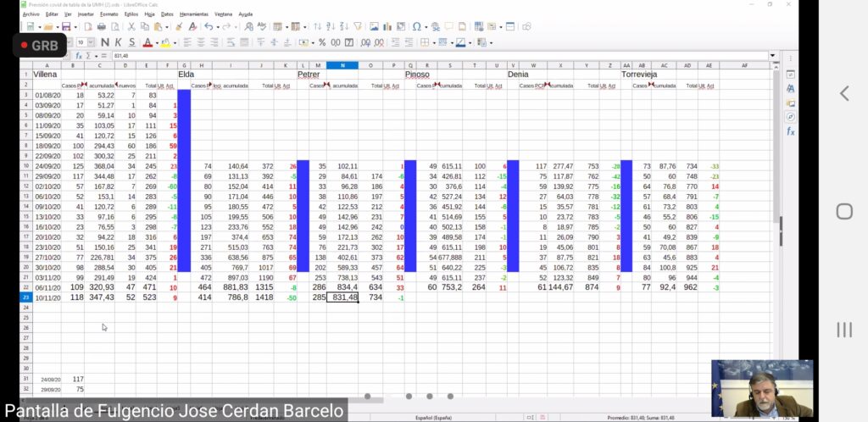
Task: Expand the formula bar dropdown arrow
Action: [775, 55]
